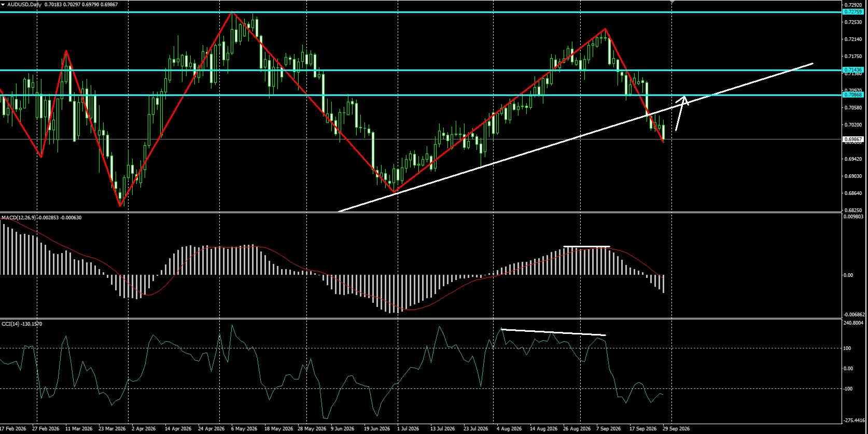Click the 7 Sep 2026 date label
This screenshot has height=434, width=868.
(x=608, y=429)
